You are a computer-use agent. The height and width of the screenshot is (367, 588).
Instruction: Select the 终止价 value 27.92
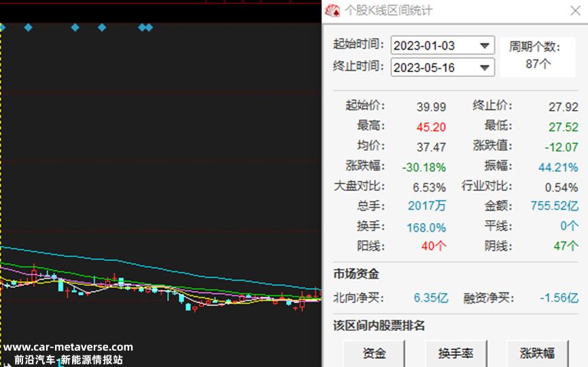click(x=564, y=107)
